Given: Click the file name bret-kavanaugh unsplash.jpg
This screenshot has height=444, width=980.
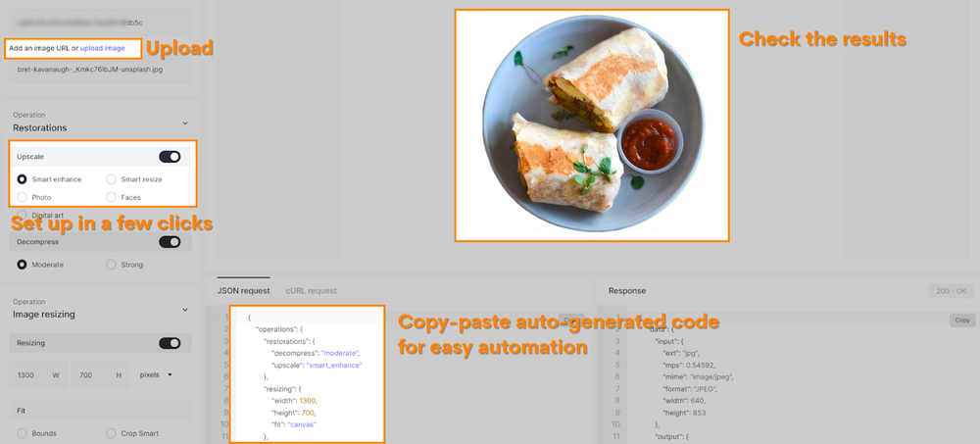Looking at the screenshot, I should [x=90, y=70].
